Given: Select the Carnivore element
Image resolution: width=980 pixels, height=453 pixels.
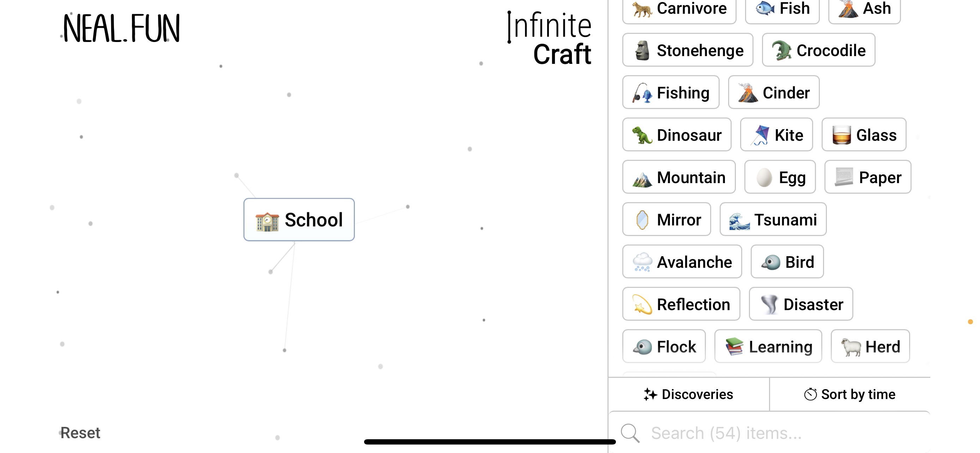Looking at the screenshot, I should pos(679,8).
